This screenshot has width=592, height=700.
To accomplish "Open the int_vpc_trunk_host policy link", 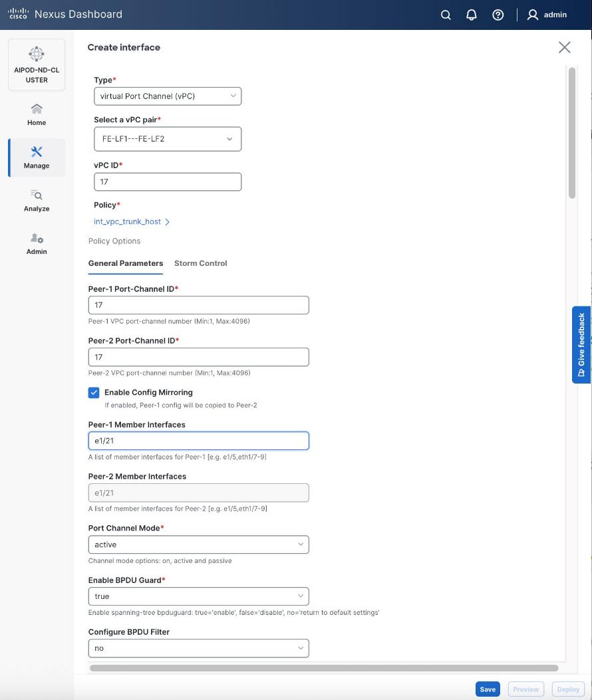I will [x=128, y=221].
